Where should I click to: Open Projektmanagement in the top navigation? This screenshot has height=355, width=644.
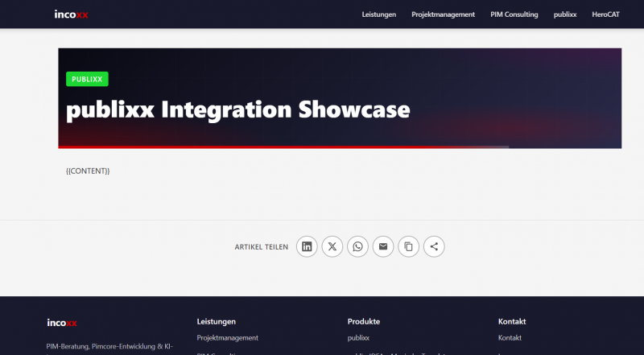[443, 14]
